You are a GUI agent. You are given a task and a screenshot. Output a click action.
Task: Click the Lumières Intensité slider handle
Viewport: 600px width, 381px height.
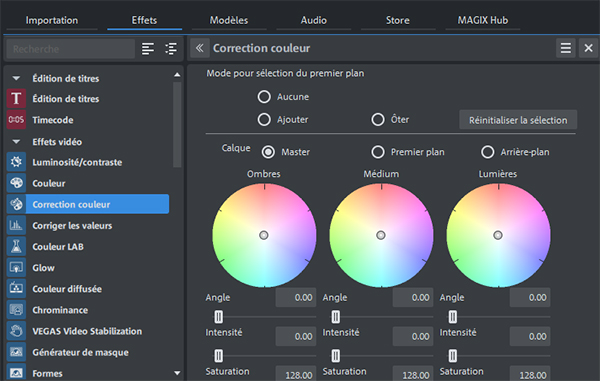click(452, 356)
